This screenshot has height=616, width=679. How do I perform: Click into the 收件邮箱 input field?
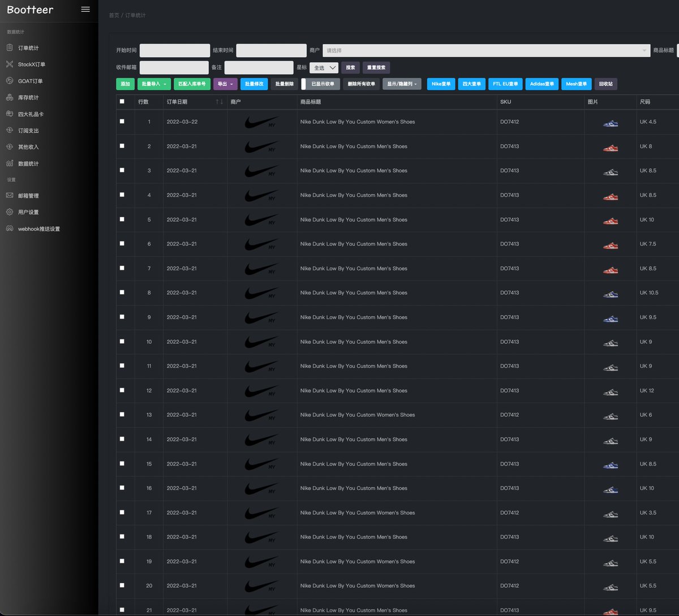click(175, 67)
